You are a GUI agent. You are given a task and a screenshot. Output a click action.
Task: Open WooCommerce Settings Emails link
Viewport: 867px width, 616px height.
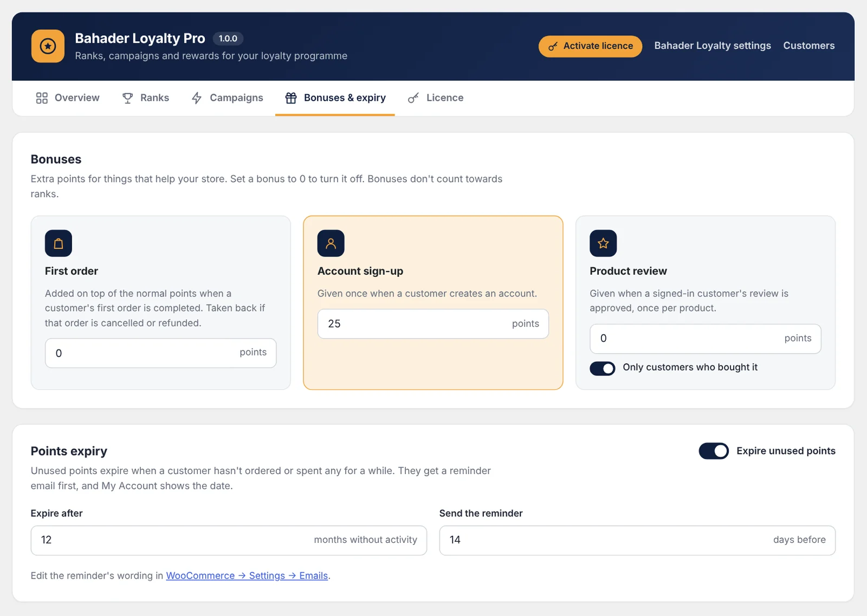point(247,576)
